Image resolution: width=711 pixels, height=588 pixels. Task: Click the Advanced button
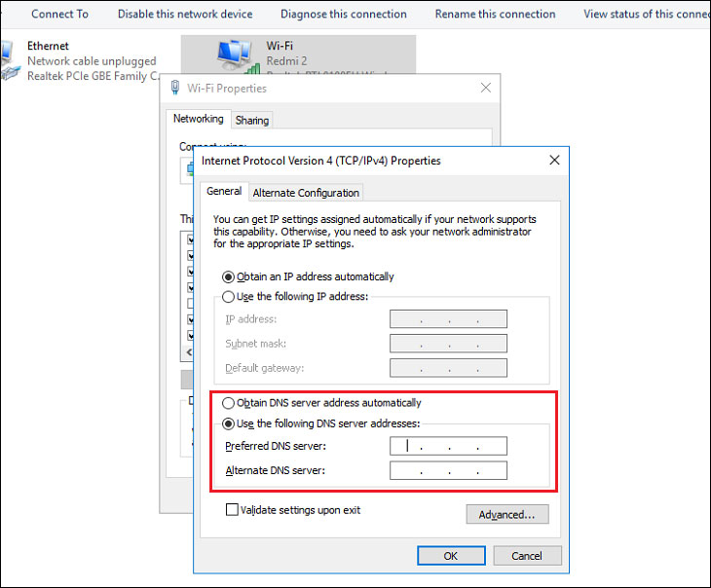coord(506,514)
